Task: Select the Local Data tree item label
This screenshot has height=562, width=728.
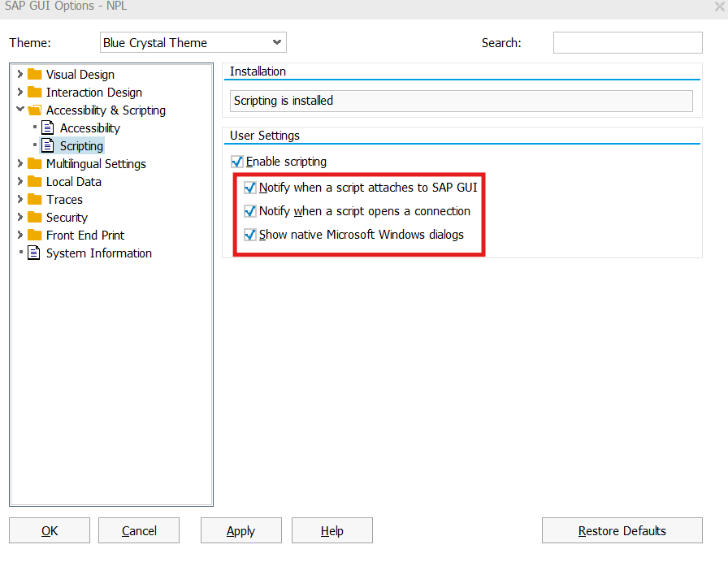Action: click(x=74, y=181)
